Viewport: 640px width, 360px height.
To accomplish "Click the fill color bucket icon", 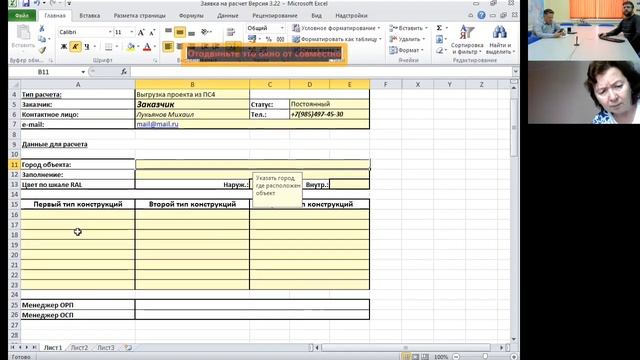I will pos(131,47).
